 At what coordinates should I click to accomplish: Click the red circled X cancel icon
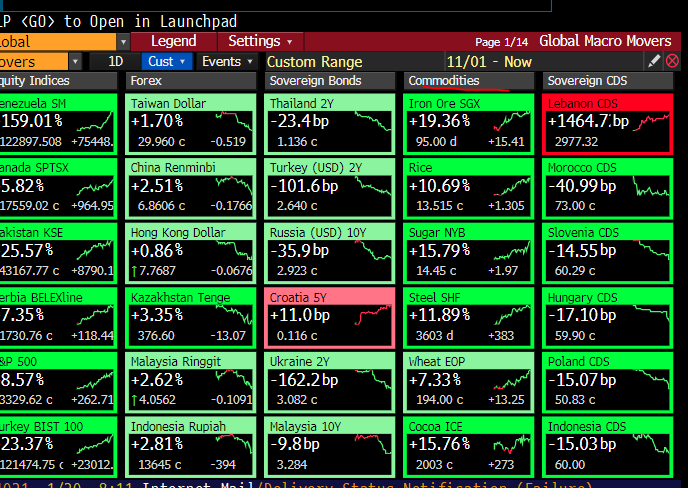[x=672, y=61]
